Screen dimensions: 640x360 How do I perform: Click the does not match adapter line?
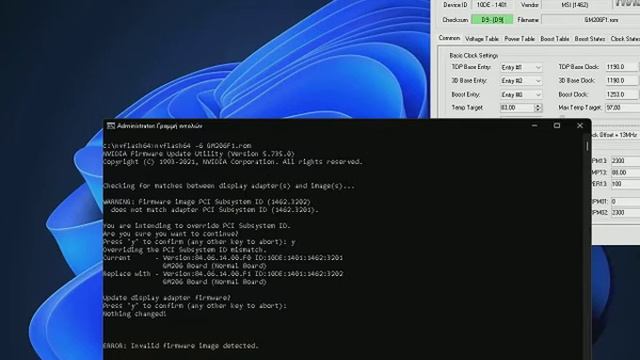click(215, 210)
